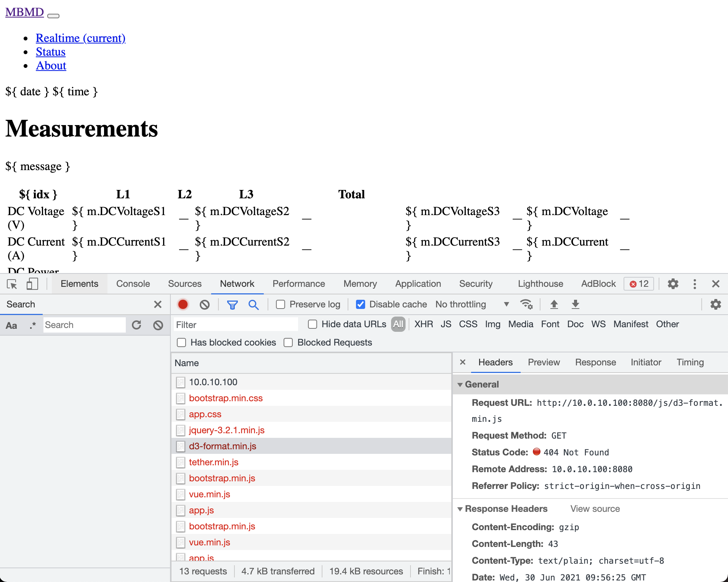Screen dimensions: 728x582
Task: Toggle the device toolbar icon
Action: tap(32, 284)
